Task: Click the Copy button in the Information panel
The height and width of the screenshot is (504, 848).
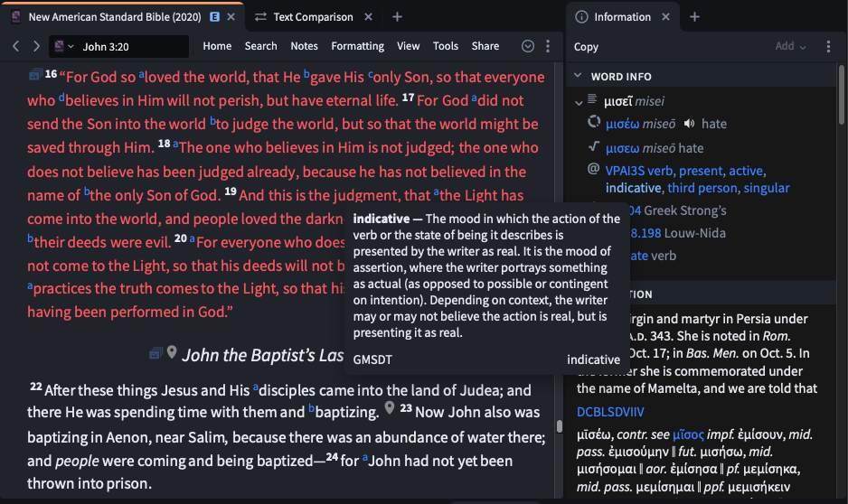Action: coord(586,47)
